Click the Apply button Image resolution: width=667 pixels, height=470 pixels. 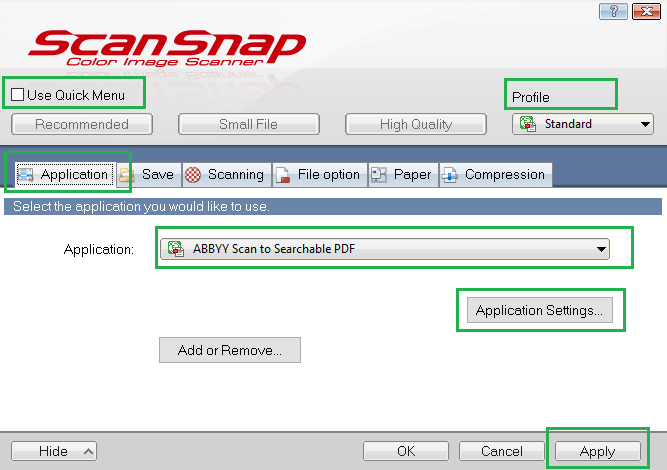[597, 451]
